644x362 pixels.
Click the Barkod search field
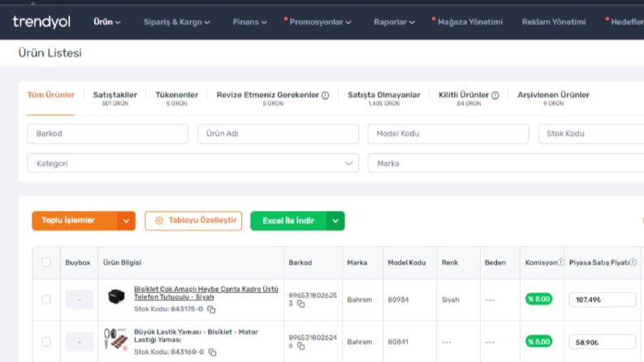pyautogui.click(x=108, y=134)
